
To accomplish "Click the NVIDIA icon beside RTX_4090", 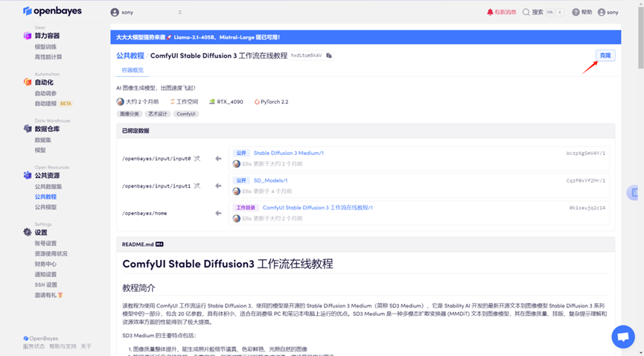I will tap(212, 101).
